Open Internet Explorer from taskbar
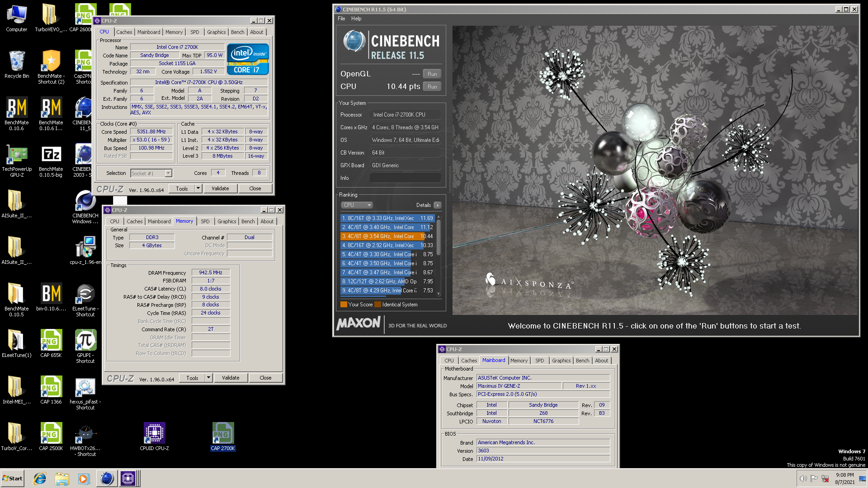This screenshot has height=488, width=868. tap(40, 479)
